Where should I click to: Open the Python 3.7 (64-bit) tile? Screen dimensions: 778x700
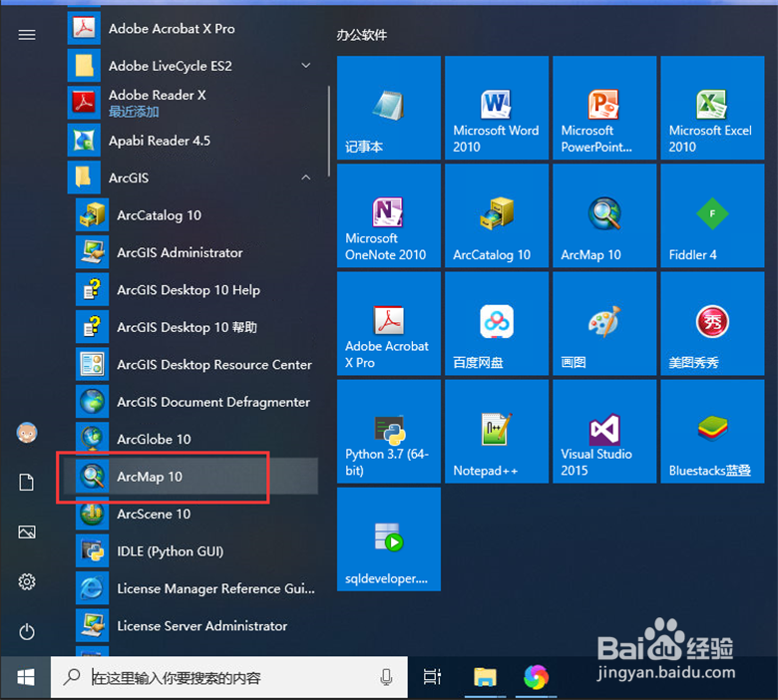click(389, 432)
